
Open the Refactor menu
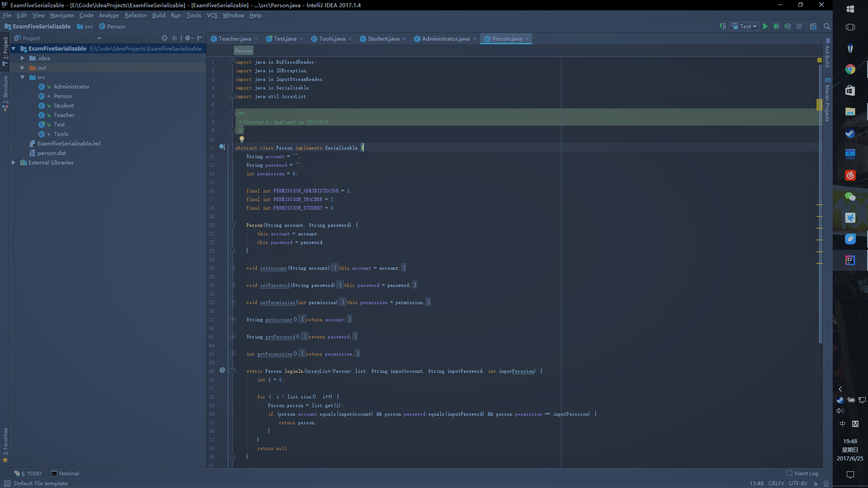pyautogui.click(x=136, y=15)
